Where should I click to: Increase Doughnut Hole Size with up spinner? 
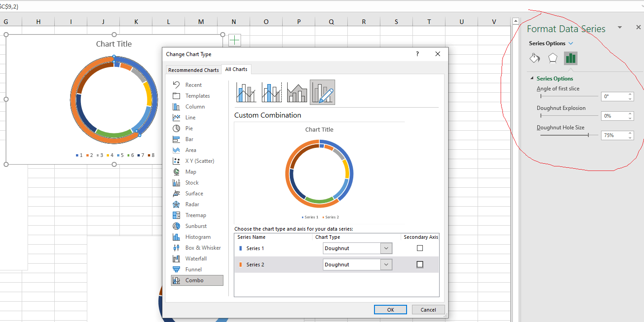(x=630, y=133)
